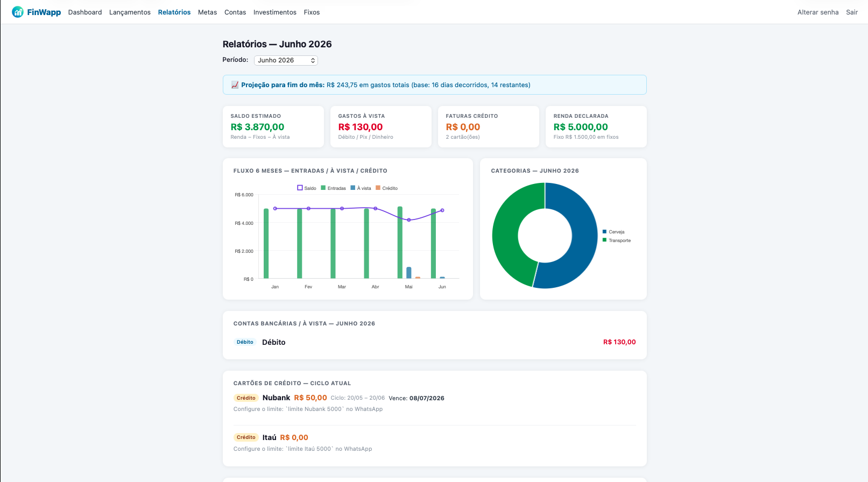Image resolution: width=868 pixels, height=482 pixels.
Task: Click the FinWapp logo icon
Action: click(18, 12)
